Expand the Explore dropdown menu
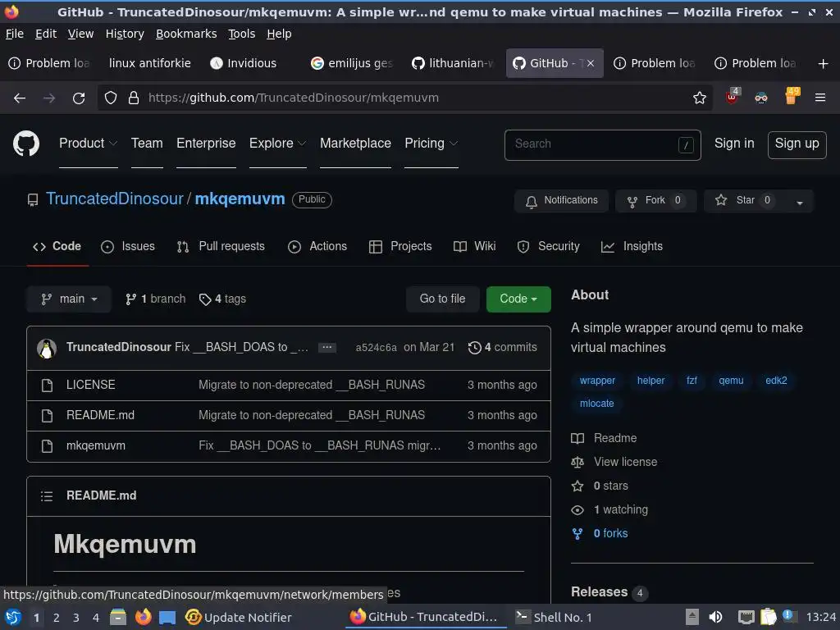The height and width of the screenshot is (630, 840). (x=277, y=144)
